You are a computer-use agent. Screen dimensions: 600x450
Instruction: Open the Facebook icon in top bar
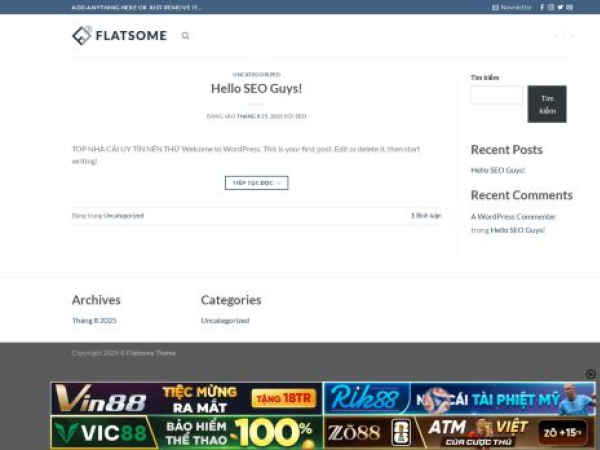(x=542, y=7)
